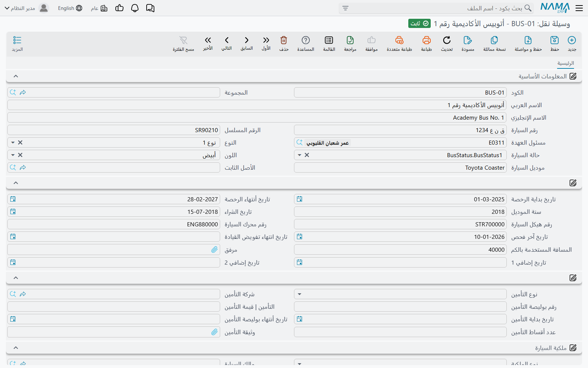Collapse the license dates section
The width and height of the screenshot is (588, 368).
[16, 183]
